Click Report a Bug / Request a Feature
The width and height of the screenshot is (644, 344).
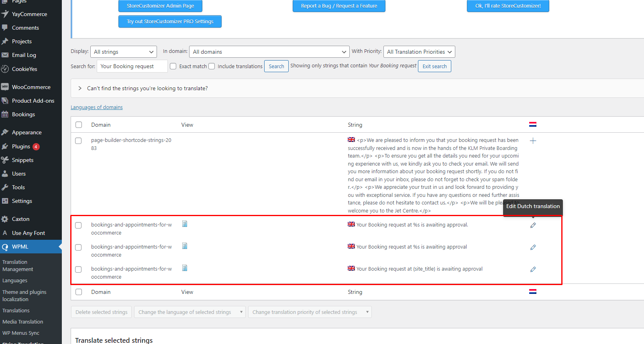339,6
